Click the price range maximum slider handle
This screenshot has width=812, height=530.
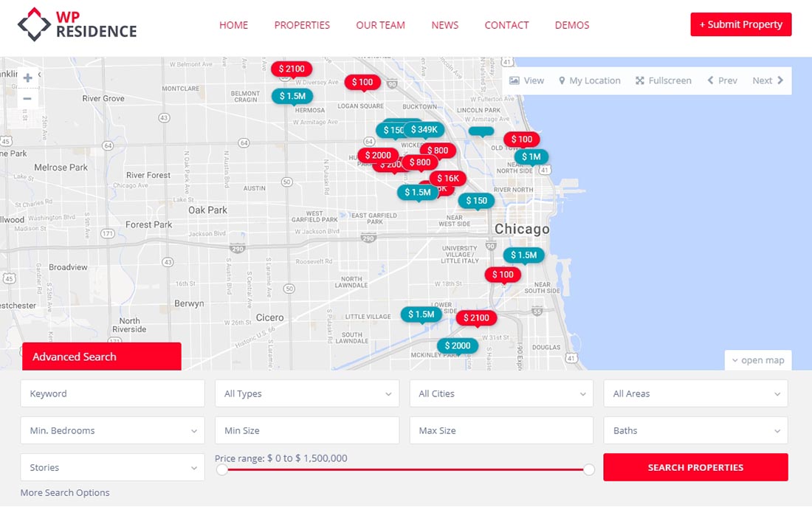pos(589,469)
